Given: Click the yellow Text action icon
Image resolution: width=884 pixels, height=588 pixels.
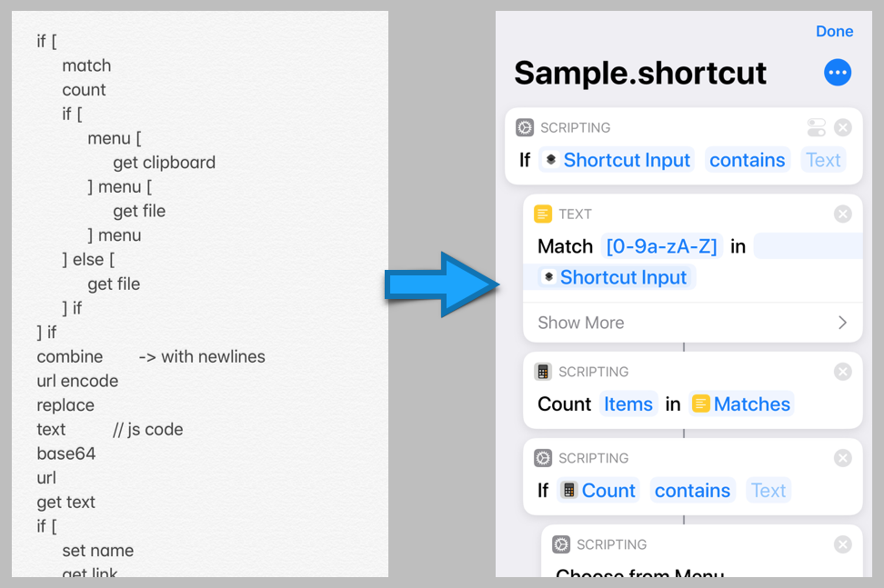Looking at the screenshot, I should 543,214.
